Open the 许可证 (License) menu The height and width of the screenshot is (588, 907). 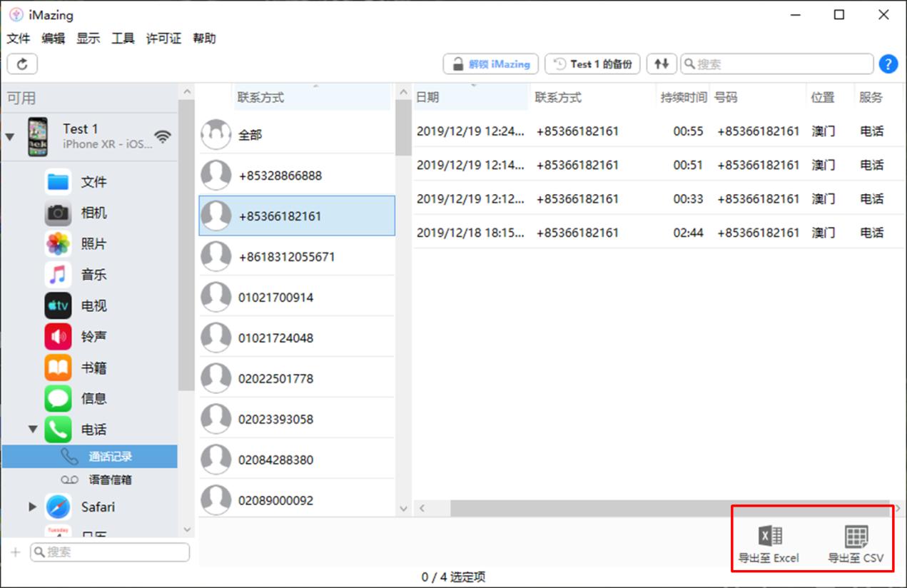[163, 38]
